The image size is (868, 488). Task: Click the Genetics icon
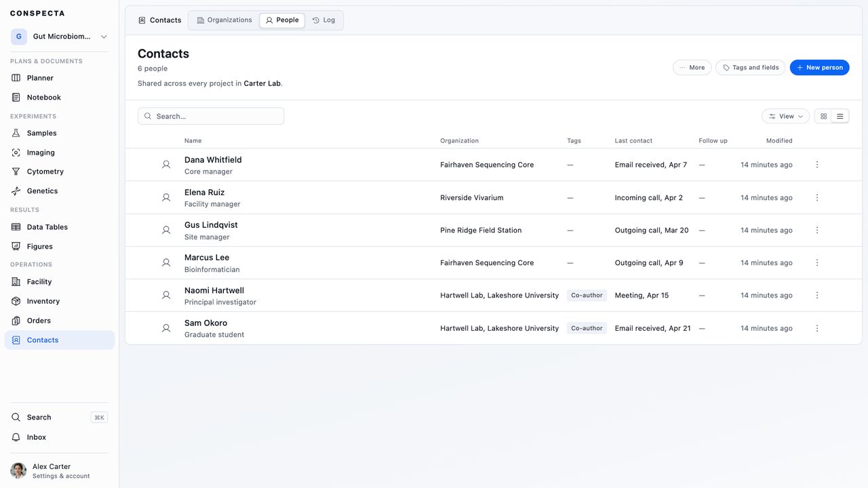click(x=16, y=191)
